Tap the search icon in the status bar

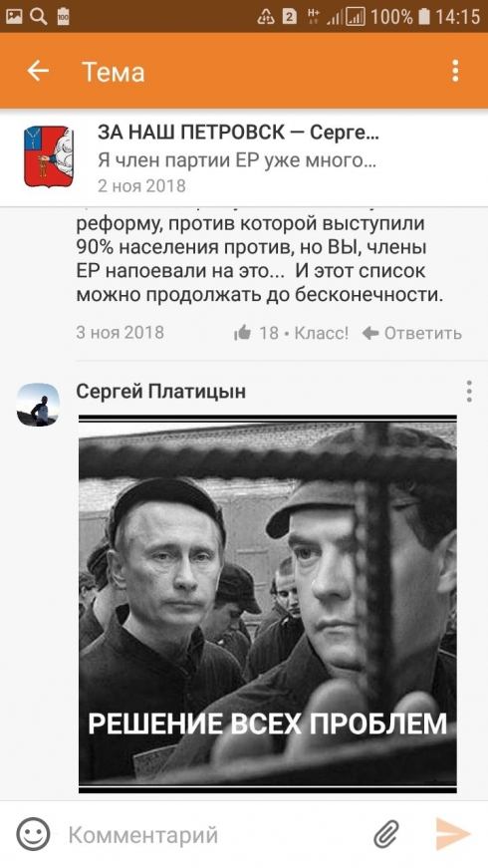point(38,16)
